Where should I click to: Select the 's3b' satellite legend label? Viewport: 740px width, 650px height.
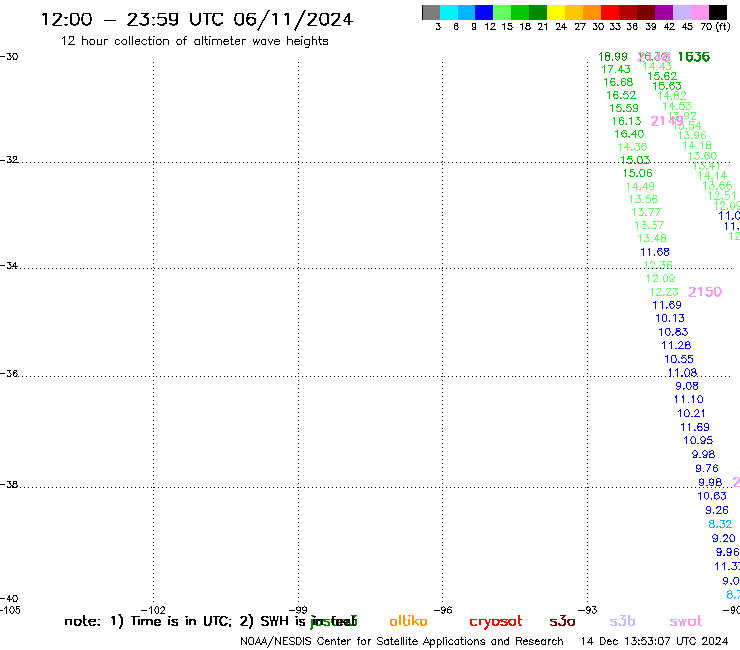click(x=622, y=621)
